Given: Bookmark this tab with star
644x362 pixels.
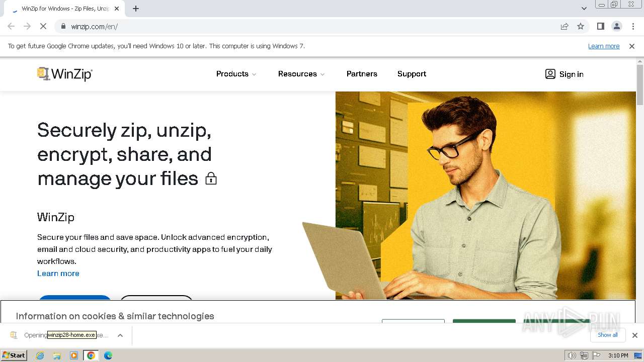Looking at the screenshot, I should coord(581,26).
